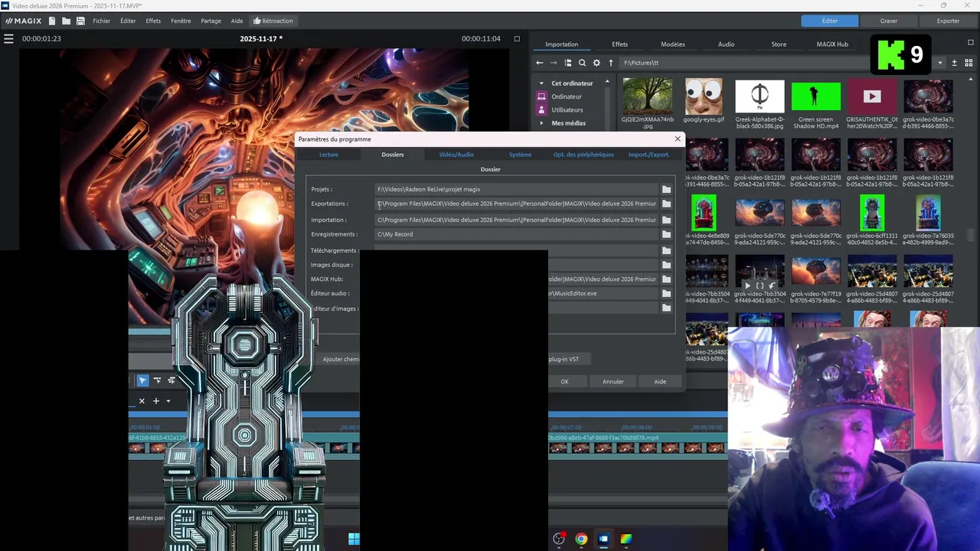Select the Utilisateurs icon in sidebar
Viewport: 980px width, 551px height.
[x=541, y=109]
